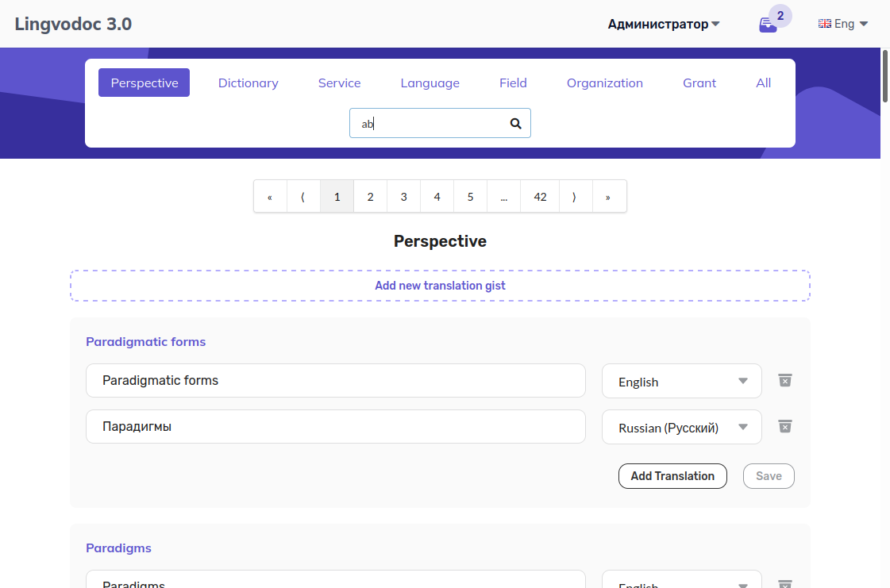Screen dimensions: 890x588
Task: Open the Eng interface language dropdown
Action: 843,23
